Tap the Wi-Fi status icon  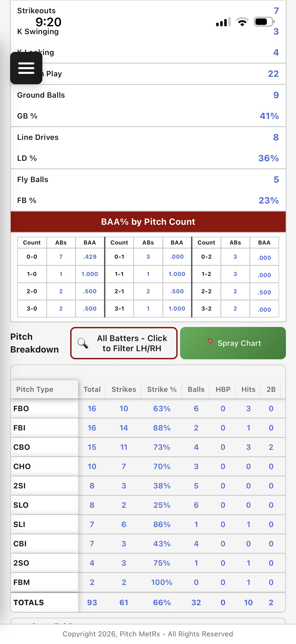[242, 22]
